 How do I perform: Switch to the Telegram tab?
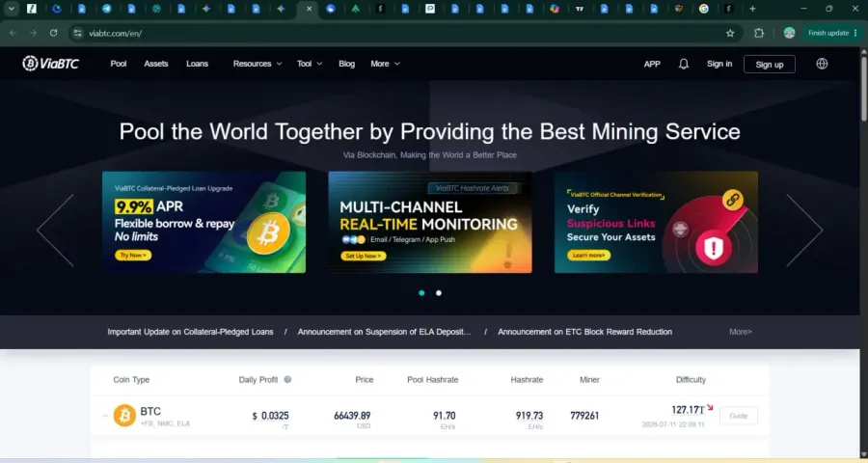(107, 9)
